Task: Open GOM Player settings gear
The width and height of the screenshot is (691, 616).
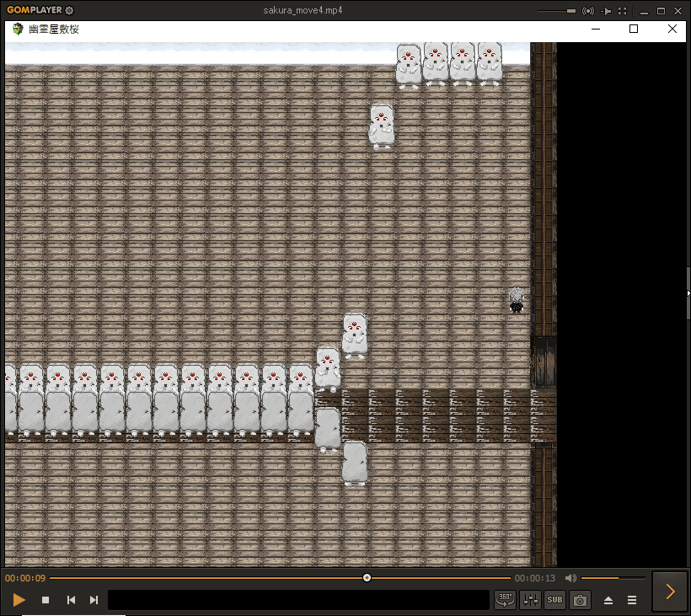Action: 69,10
